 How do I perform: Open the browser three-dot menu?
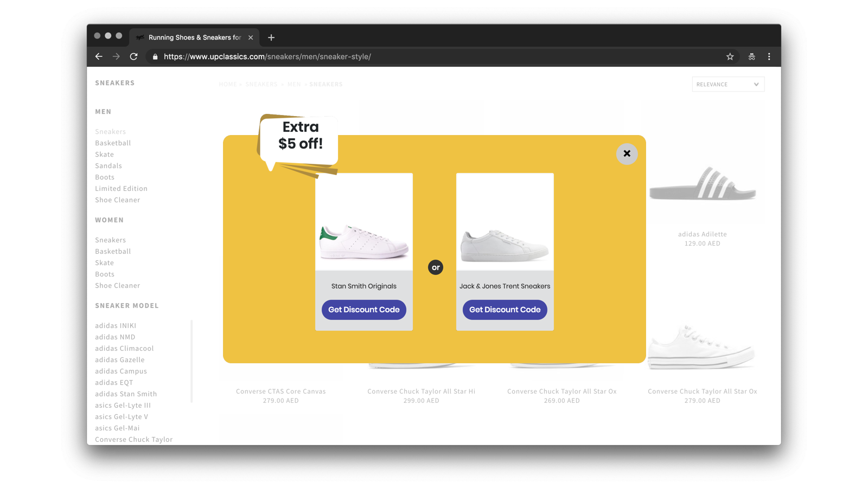[x=769, y=56]
